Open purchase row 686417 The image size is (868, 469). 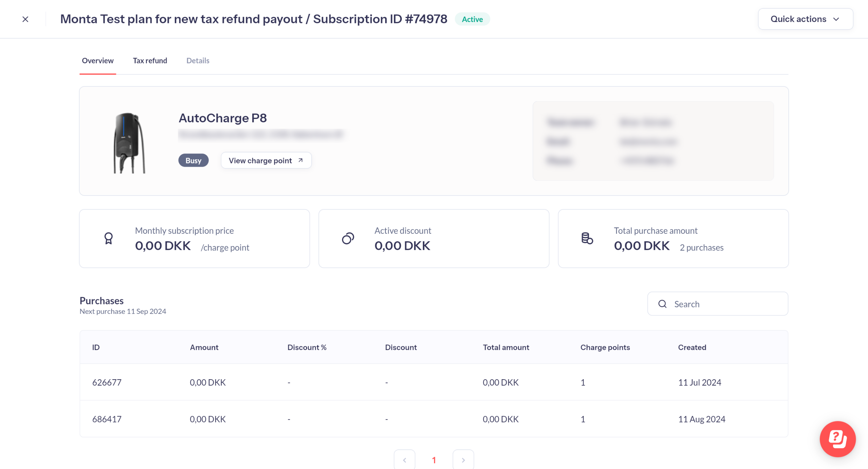point(107,419)
